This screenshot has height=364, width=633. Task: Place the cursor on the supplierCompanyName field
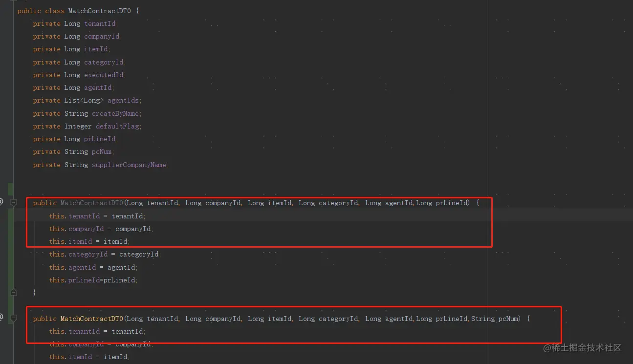click(129, 165)
